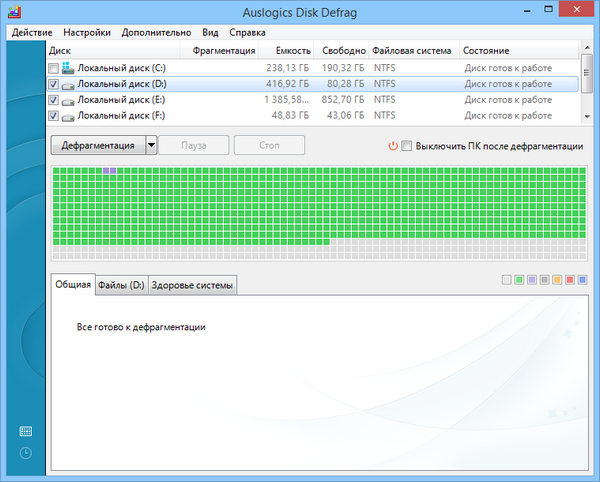The height and width of the screenshot is (482, 600).
Task: Click the Windows drive icon for disk C:
Action: click(x=68, y=68)
